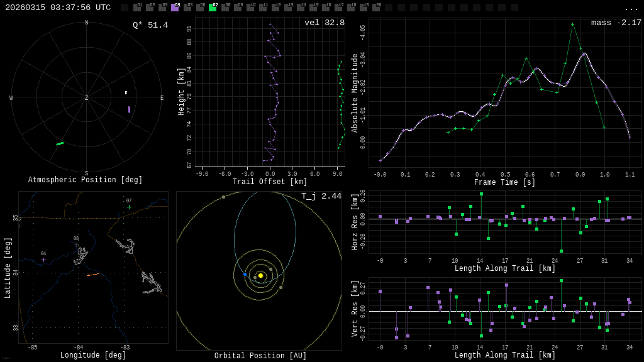644x362 pixels.
Task: Toggle the green station 07 box
Action: [x=213, y=8]
